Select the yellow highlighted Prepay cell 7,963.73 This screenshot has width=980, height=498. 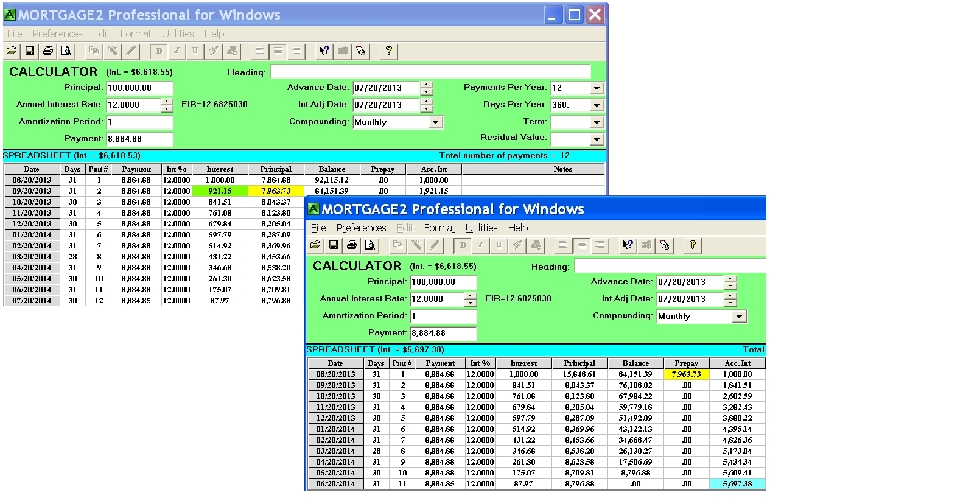(x=686, y=374)
